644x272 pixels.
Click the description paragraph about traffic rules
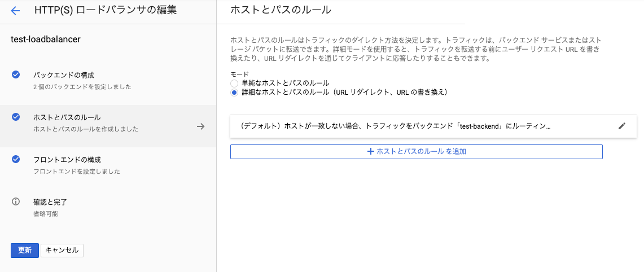pos(415,49)
